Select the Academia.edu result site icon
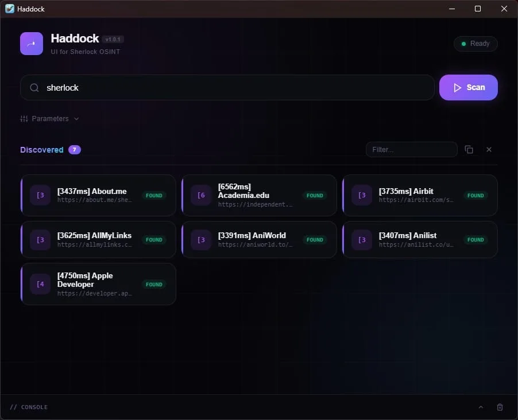This screenshot has height=420, width=518. [x=201, y=195]
